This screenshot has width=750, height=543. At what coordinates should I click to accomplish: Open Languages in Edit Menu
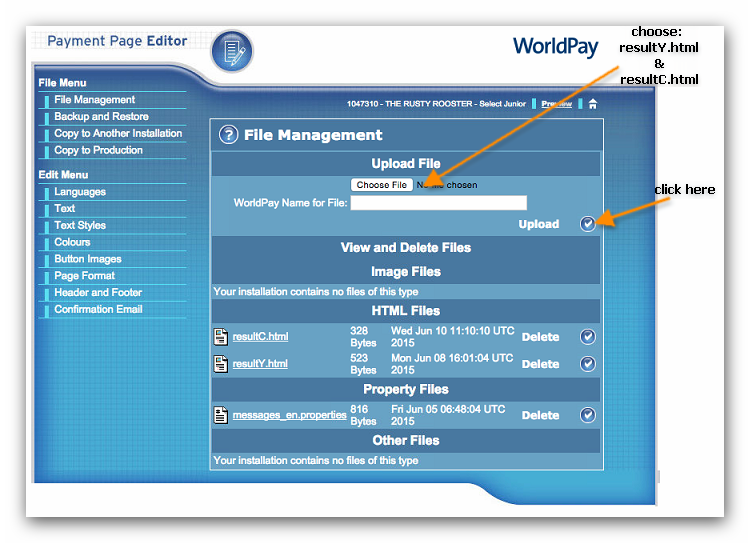point(80,192)
